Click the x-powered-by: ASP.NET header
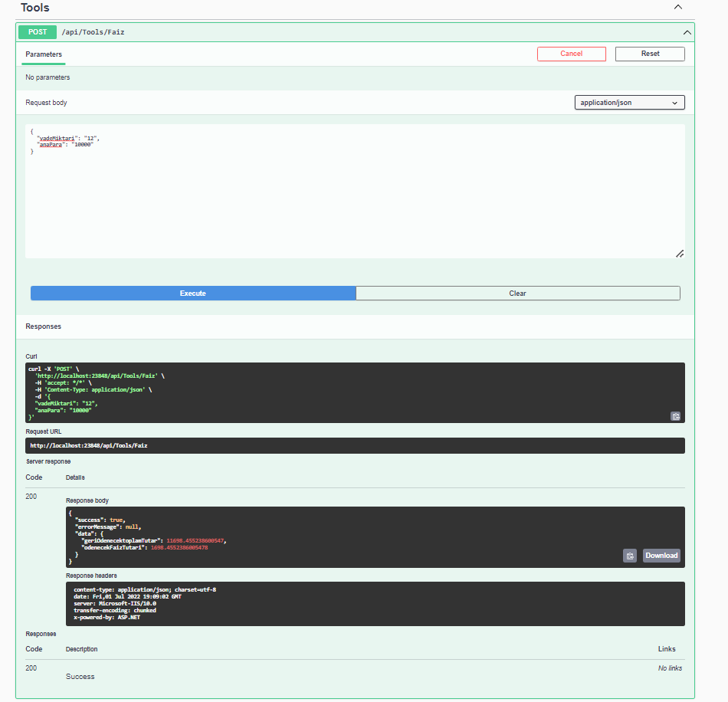This screenshot has height=702, width=728. (107, 618)
